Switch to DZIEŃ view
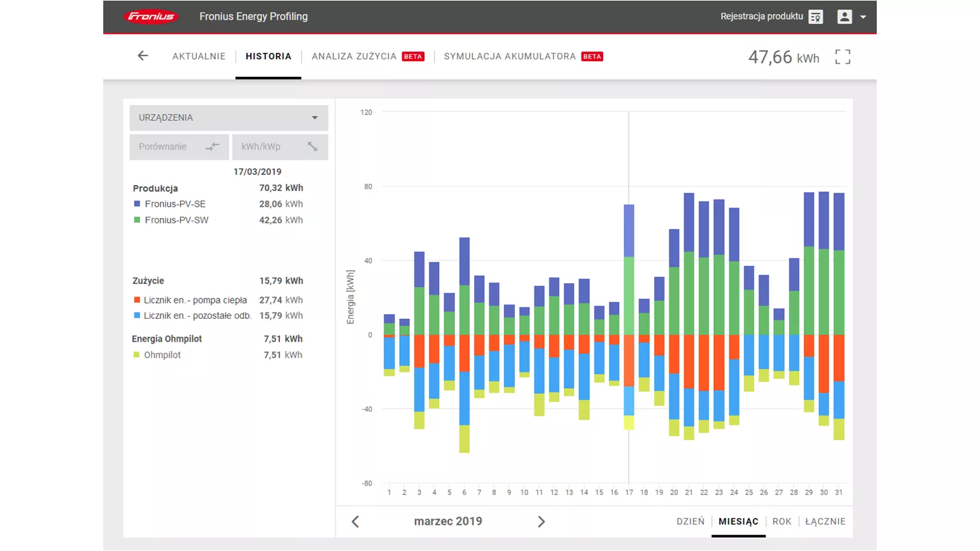The image size is (980, 551). coord(690,522)
